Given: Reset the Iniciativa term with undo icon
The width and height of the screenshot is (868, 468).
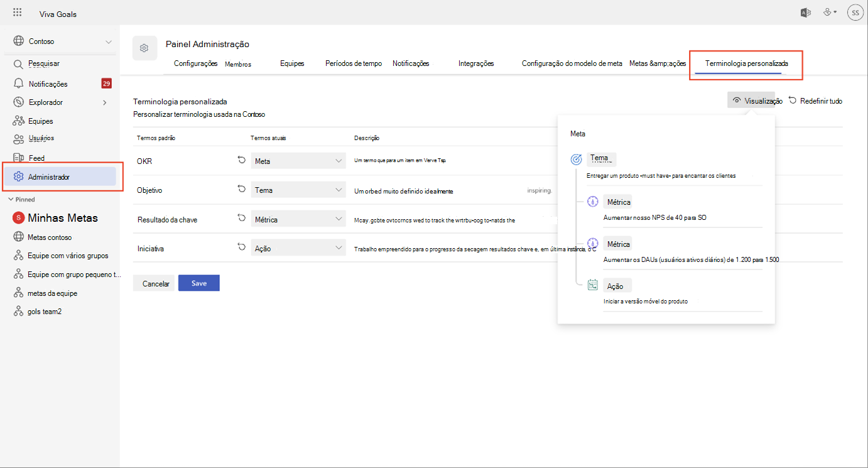Looking at the screenshot, I should pos(242,248).
